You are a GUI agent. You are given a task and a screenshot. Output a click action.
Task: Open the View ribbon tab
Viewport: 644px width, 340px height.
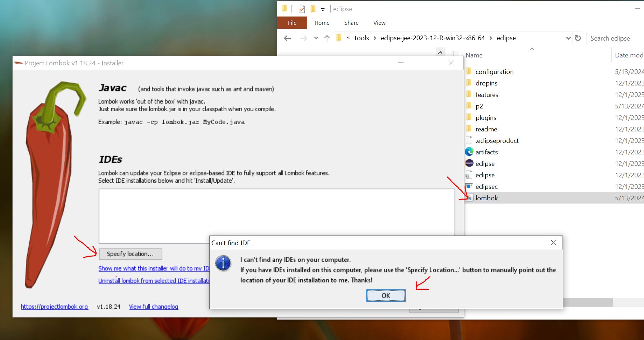379,23
